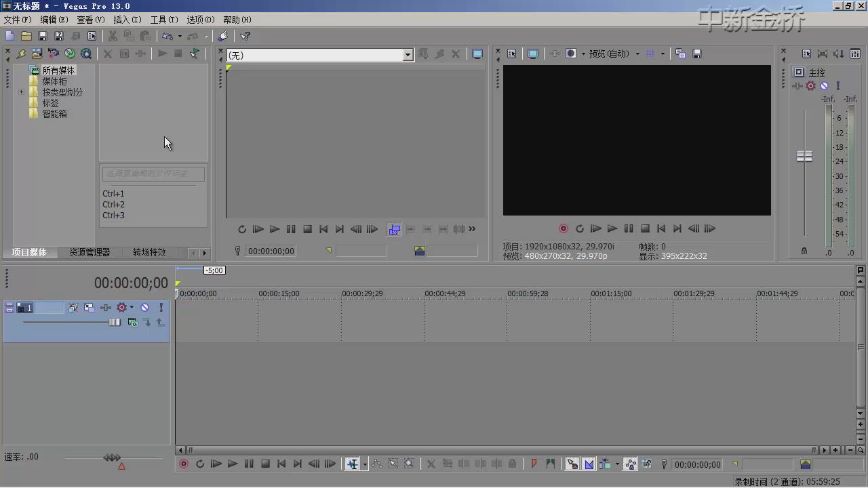Open the mixing console icon
Viewport: 868px width, 488px height.
point(855,54)
